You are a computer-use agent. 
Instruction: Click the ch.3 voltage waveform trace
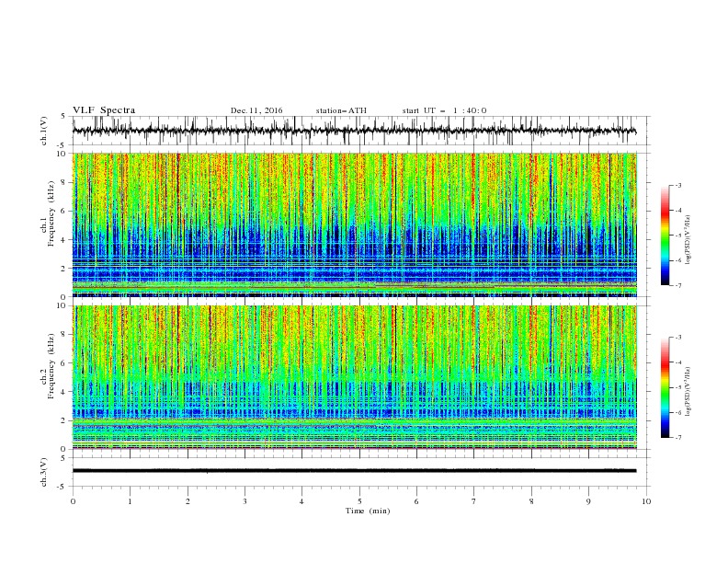click(x=355, y=471)
